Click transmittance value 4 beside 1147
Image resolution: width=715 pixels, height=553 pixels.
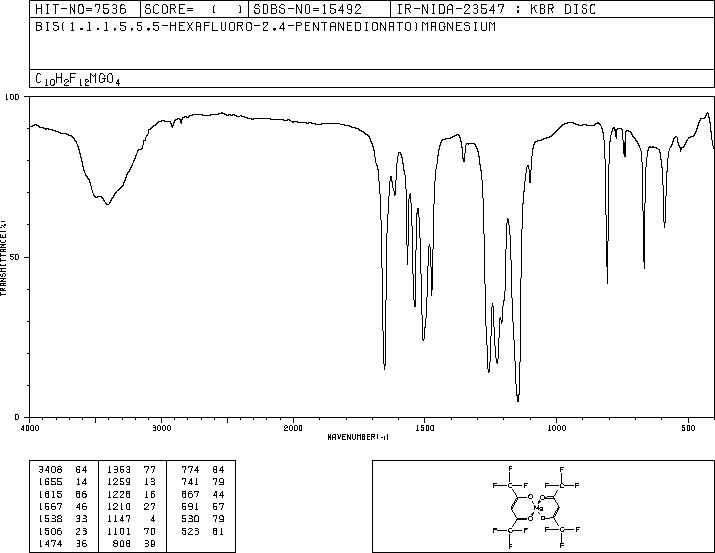(x=153, y=519)
